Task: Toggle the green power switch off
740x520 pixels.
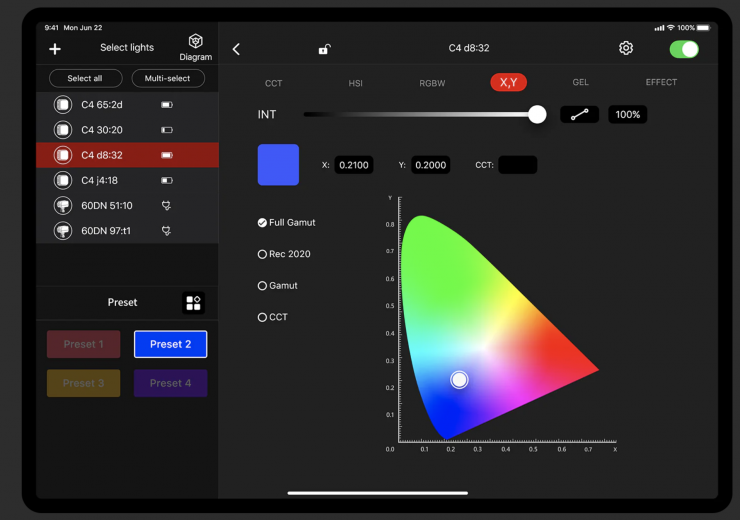Action: coord(684,49)
